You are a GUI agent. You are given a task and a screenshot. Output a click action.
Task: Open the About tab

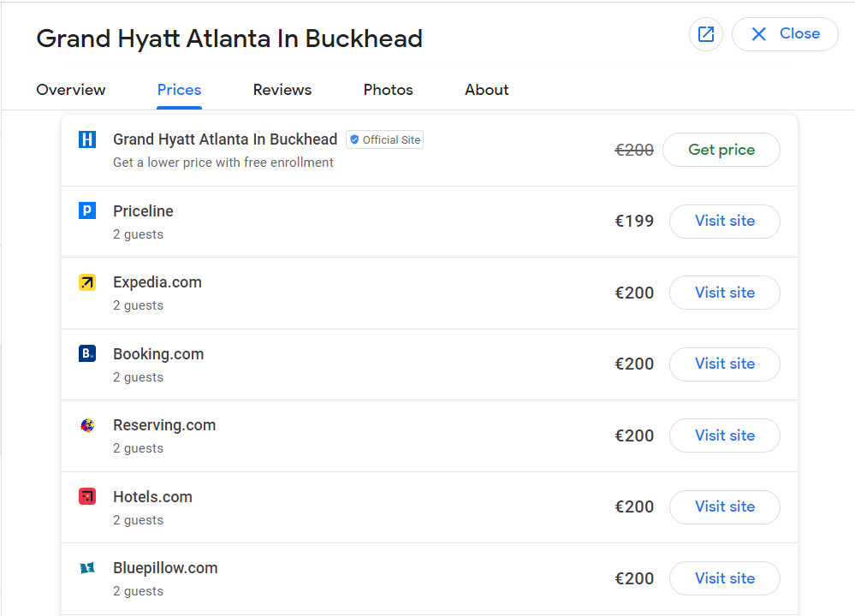tap(487, 90)
